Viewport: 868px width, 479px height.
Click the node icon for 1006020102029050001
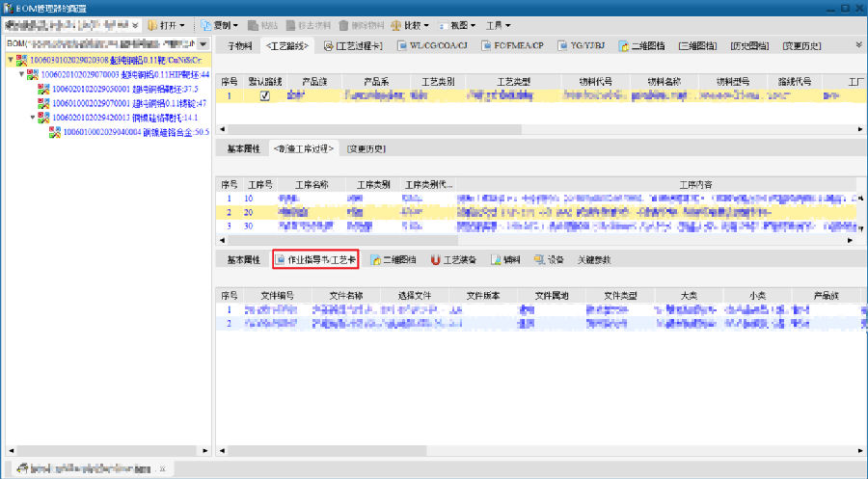tap(43, 89)
